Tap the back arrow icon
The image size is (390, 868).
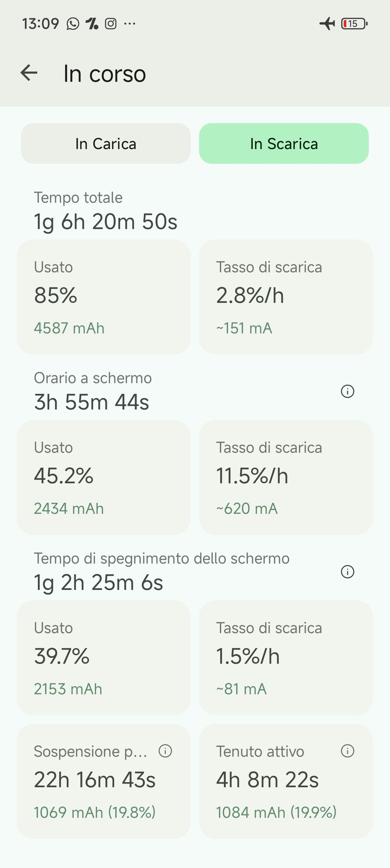(29, 73)
